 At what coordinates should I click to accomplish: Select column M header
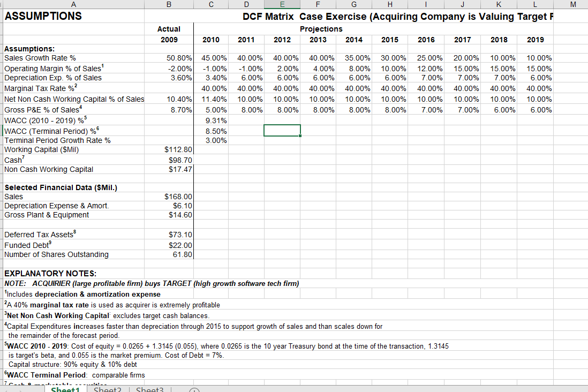click(572, 5)
